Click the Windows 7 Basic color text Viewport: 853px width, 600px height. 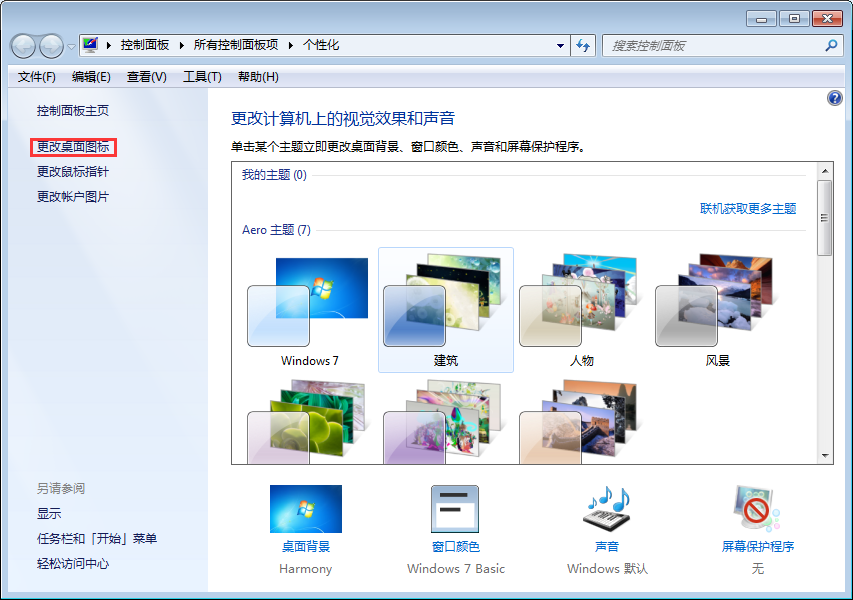point(456,569)
